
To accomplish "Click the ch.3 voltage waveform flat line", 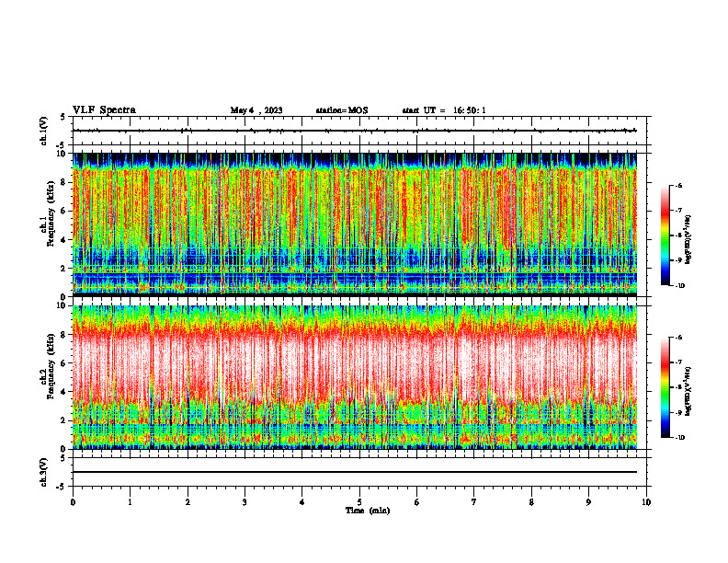I will [x=355, y=472].
